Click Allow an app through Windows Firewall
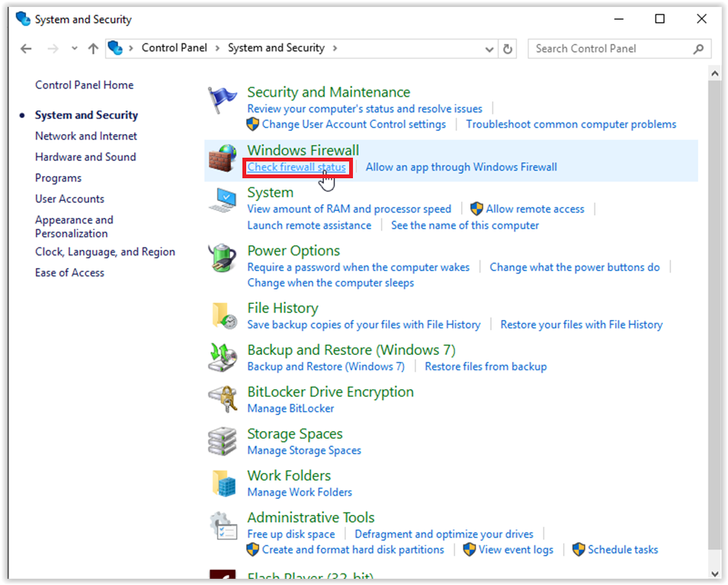Screen dimensions: 728x585 click(461, 167)
